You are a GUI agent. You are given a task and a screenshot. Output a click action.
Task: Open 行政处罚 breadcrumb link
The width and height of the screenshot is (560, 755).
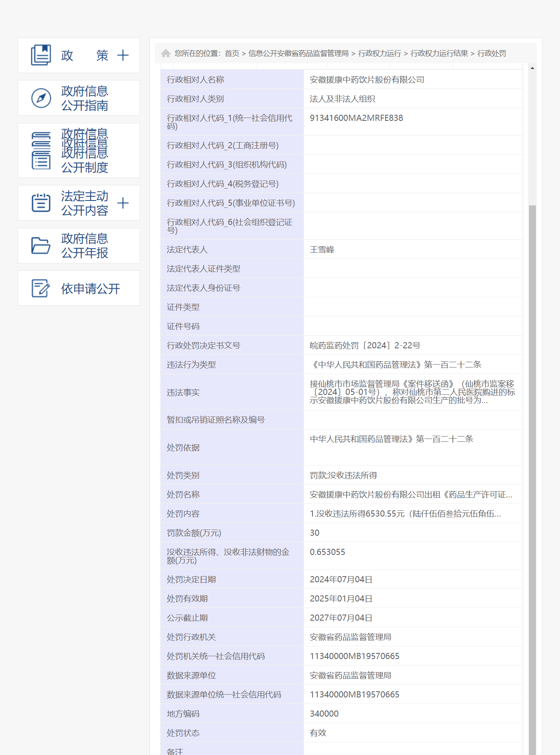pyautogui.click(x=492, y=53)
